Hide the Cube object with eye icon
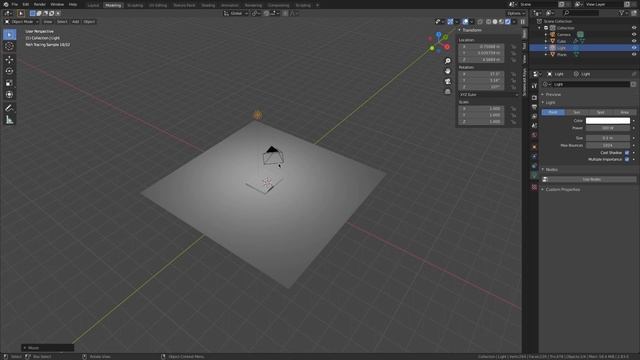Image resolution: width=640 pixels, height=360 pixels. [634, 41]
